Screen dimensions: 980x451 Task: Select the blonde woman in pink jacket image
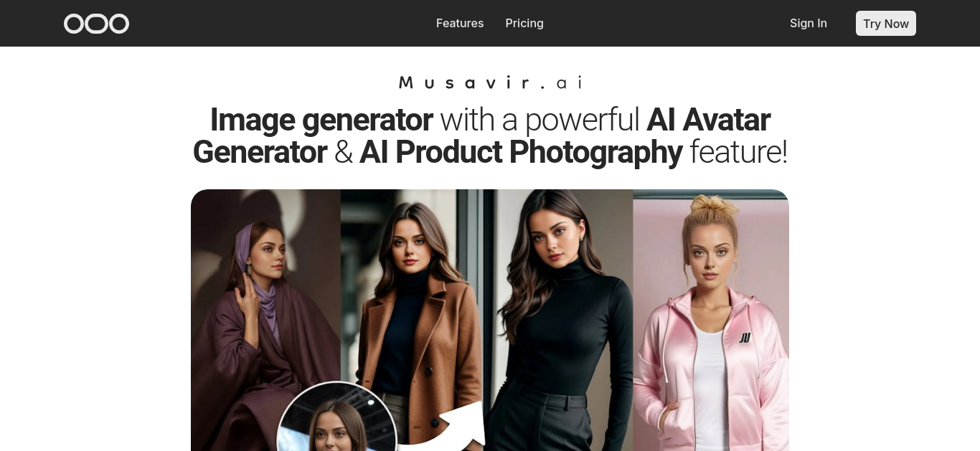[x=711, y=320]
